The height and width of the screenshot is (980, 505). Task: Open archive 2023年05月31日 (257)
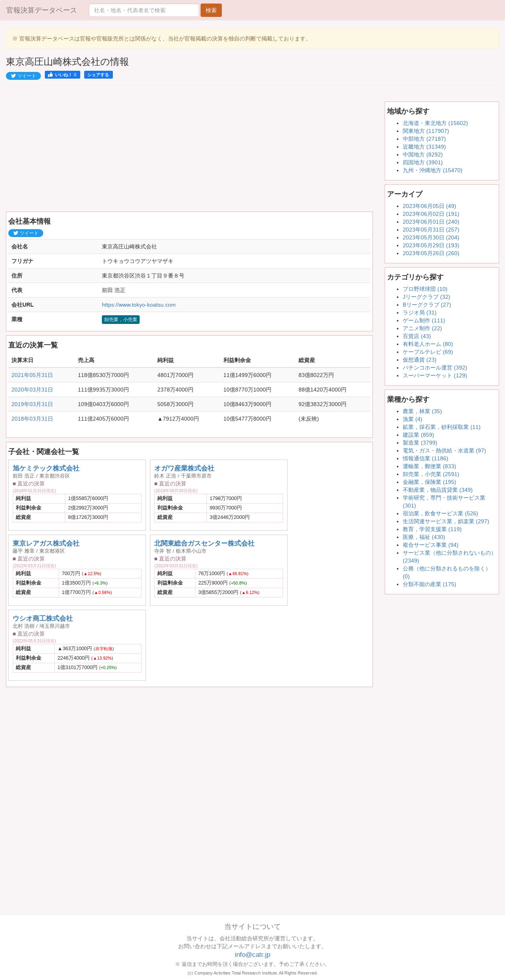[431, 230]
